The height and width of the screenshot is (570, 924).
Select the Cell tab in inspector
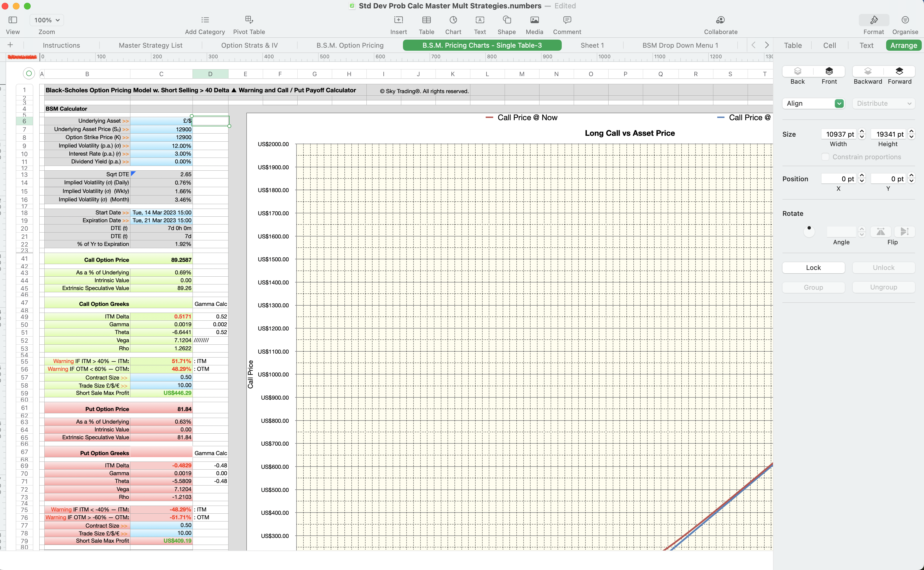(829, 45)
